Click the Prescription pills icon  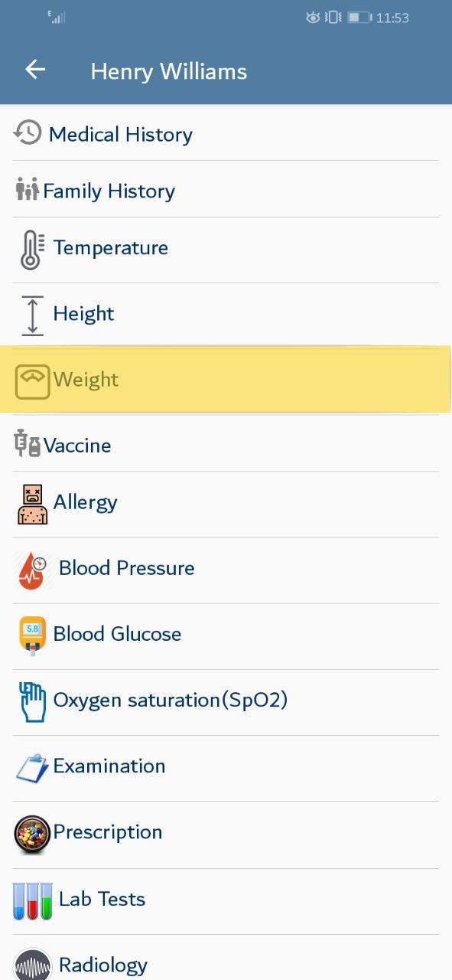click(x=32, y=835)
